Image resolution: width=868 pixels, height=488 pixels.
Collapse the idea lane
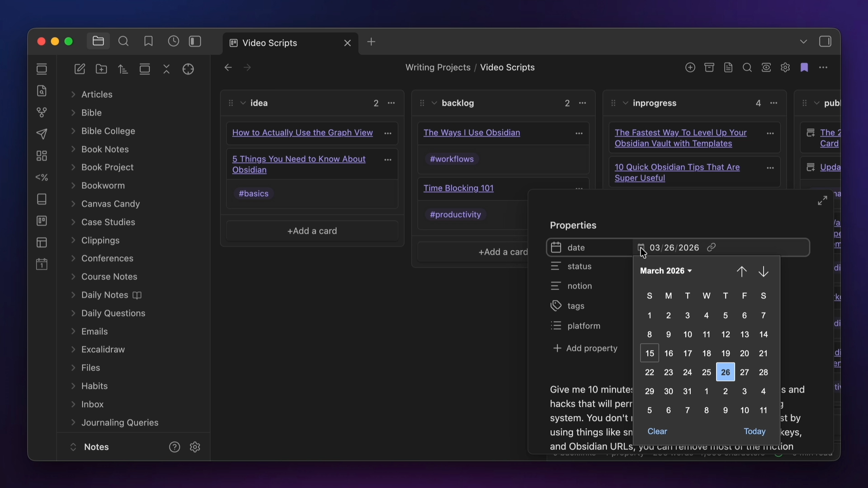[243, 103]
